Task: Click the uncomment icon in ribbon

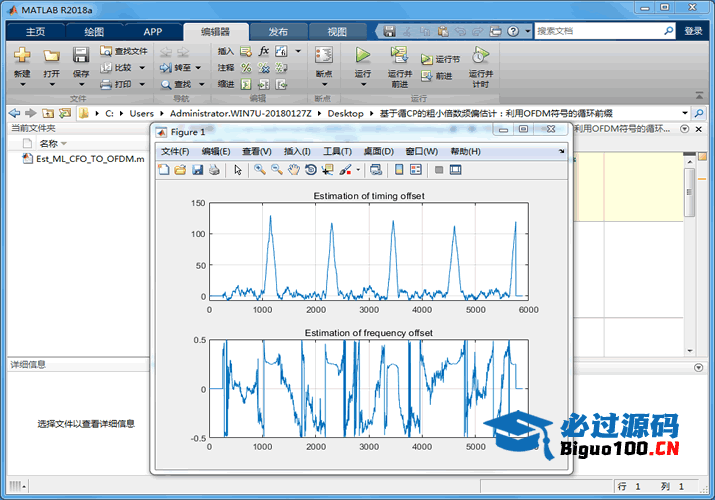Action: point(264,68)
